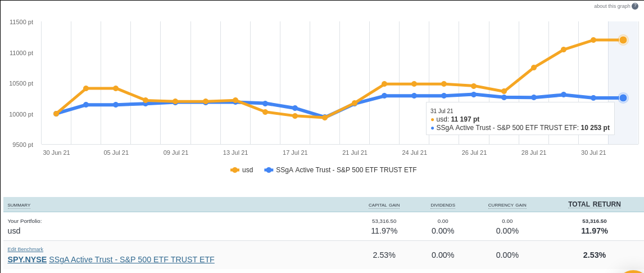Click the Total Return column header
644x273 pixels.
tap(595, 204)
